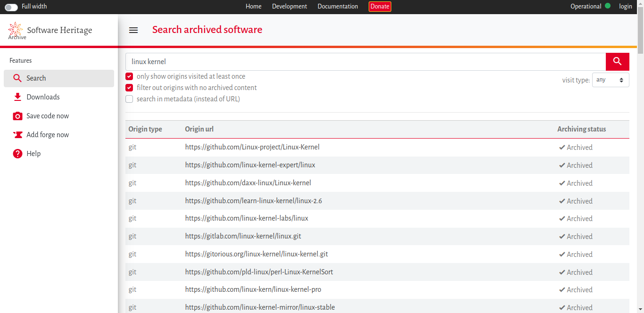Click the Add forge now anvil icon
The width and height of the screenshot is (644, 313).
pos(17,135)
